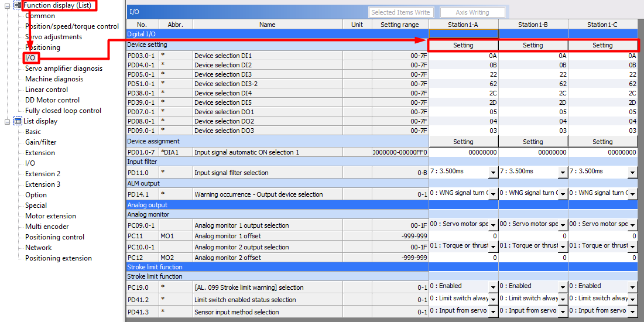Click the List display grid icon
This screenshot has height=322, width=644.
coord(18,121)
